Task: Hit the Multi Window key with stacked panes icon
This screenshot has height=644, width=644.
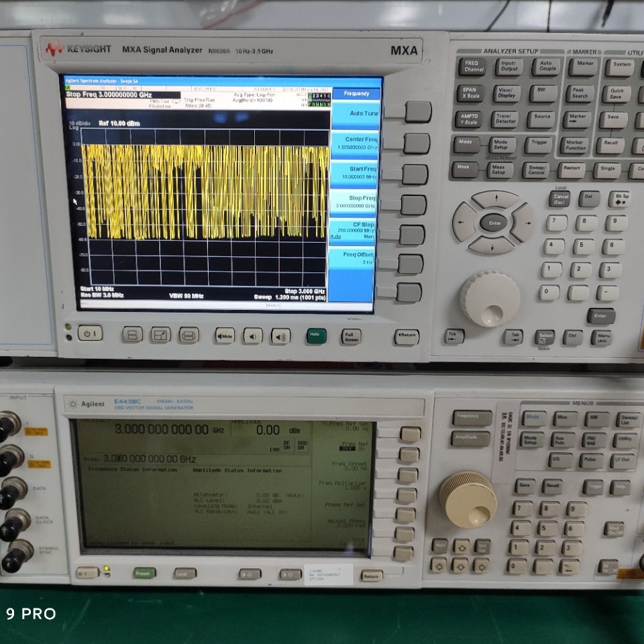Action: coord(133,335)
